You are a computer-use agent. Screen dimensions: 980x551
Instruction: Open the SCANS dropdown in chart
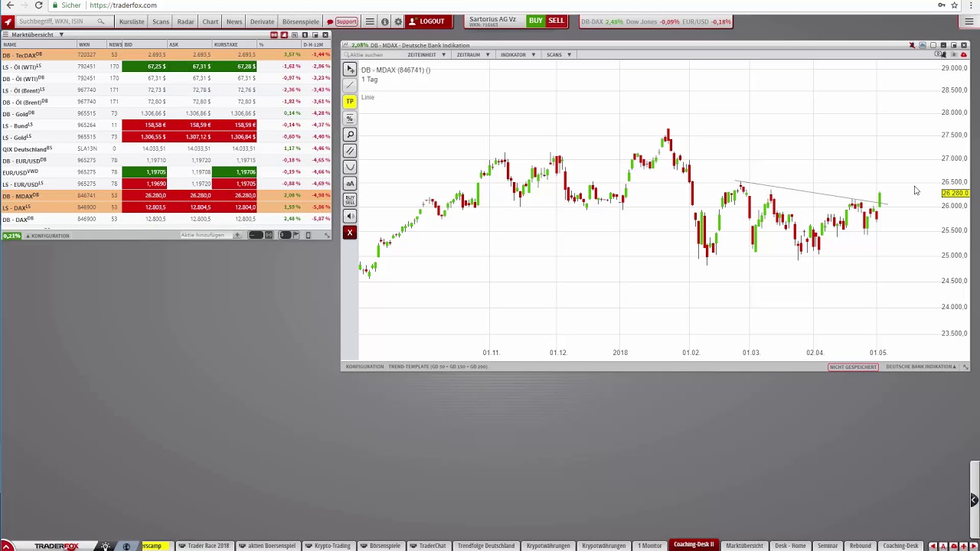tap(558, 55)
